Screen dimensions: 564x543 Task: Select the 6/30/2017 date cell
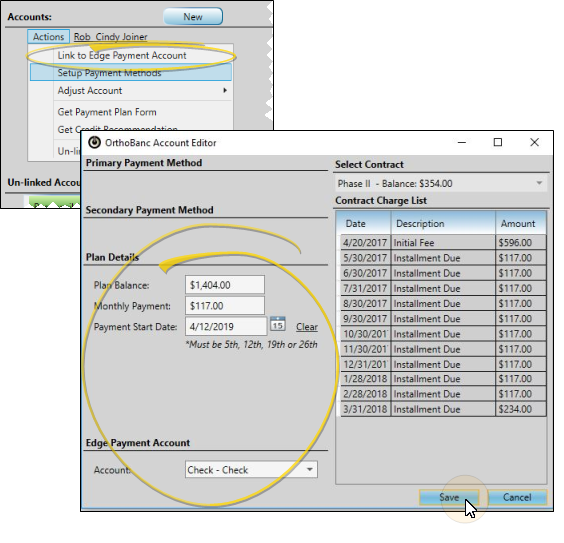coord(365,273)
